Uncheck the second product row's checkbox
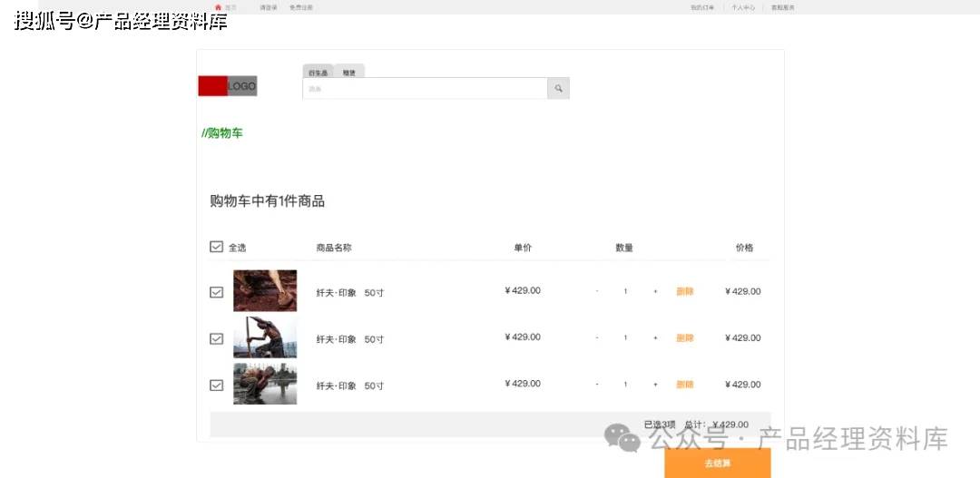Image resolution: width=980 pixels, height=478 pixels. tap(216, 338)
